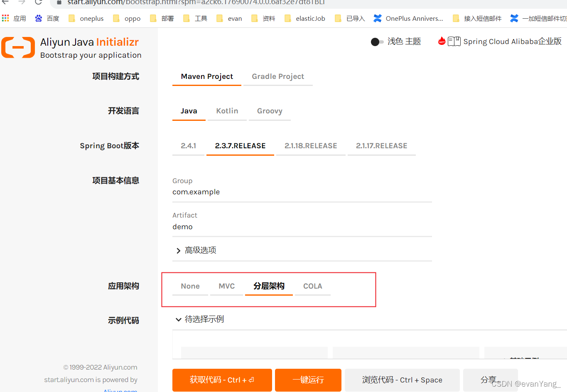Open the Chrome apps grid icon
This screenshot has width=567, height=392.
[5, 18]
